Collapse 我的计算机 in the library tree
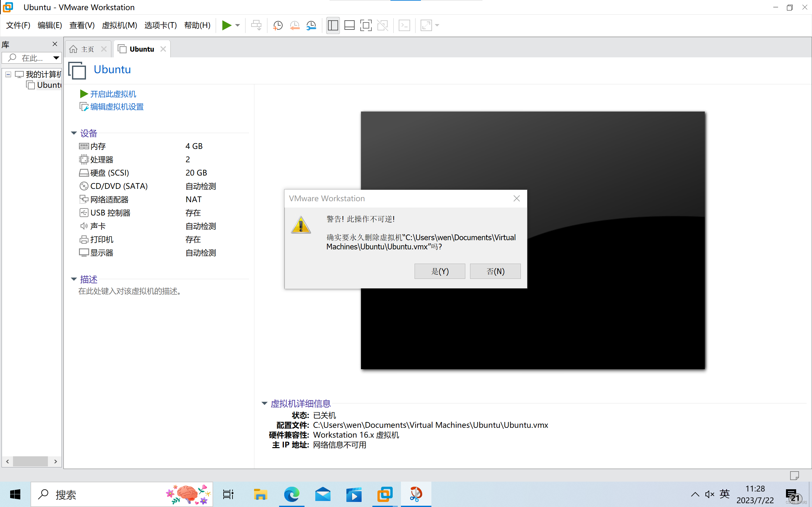The width and height of the screenshot is (812, 507). (8, 74)
